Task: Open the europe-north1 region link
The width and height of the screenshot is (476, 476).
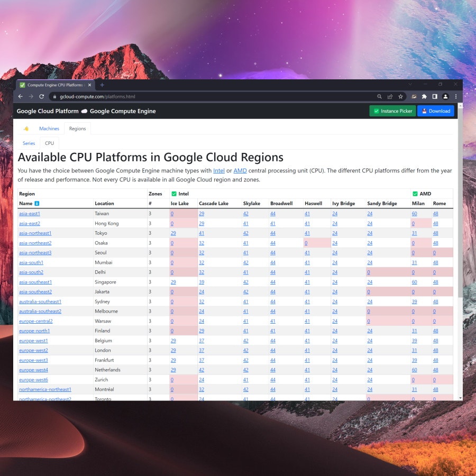Action: tap(34, 331)
